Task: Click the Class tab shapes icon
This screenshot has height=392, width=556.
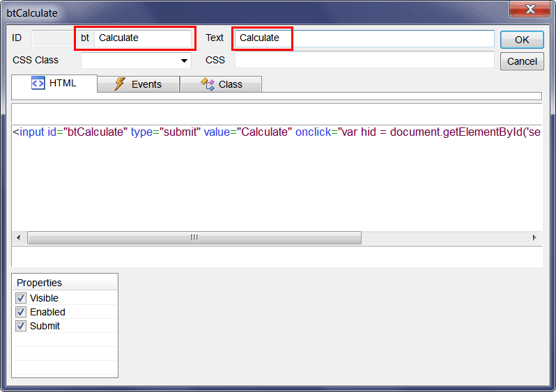Action: click(208, 84)
